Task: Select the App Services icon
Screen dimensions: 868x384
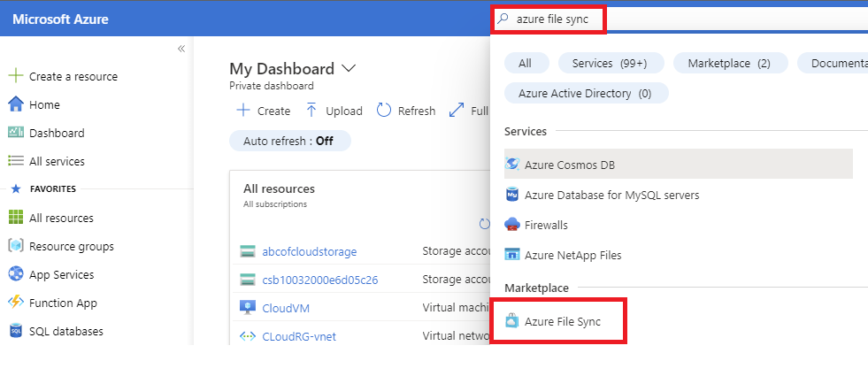Action: click(x=15, y=274)
